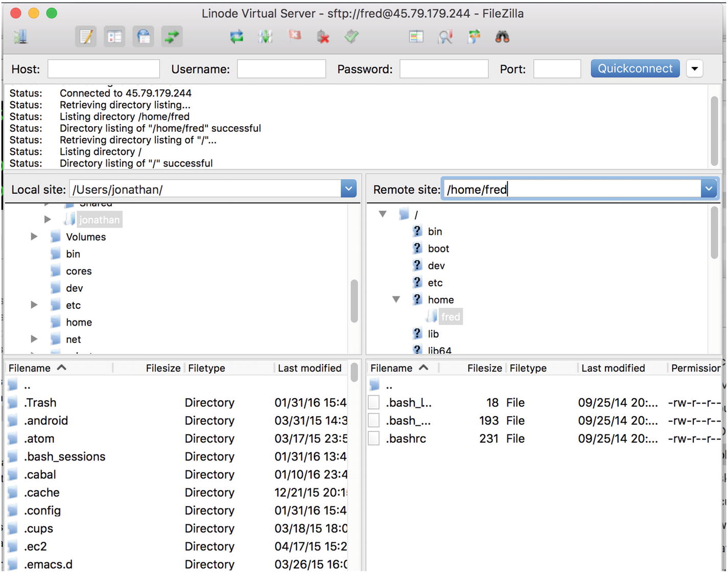Click the local tree scrollbar thumb

point(354,301)
